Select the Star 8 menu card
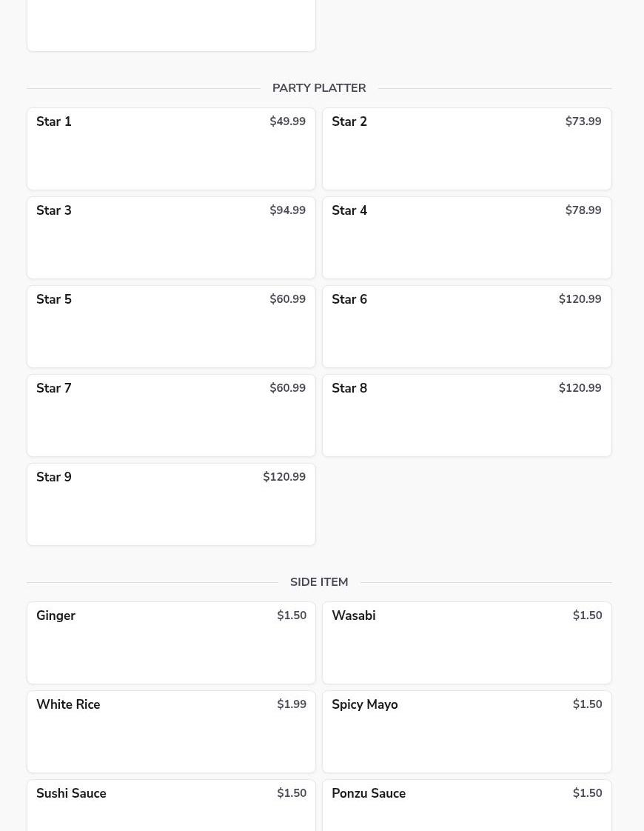Image resolution: width=644 pixels, height=831 pixels. tap(466, 416)
